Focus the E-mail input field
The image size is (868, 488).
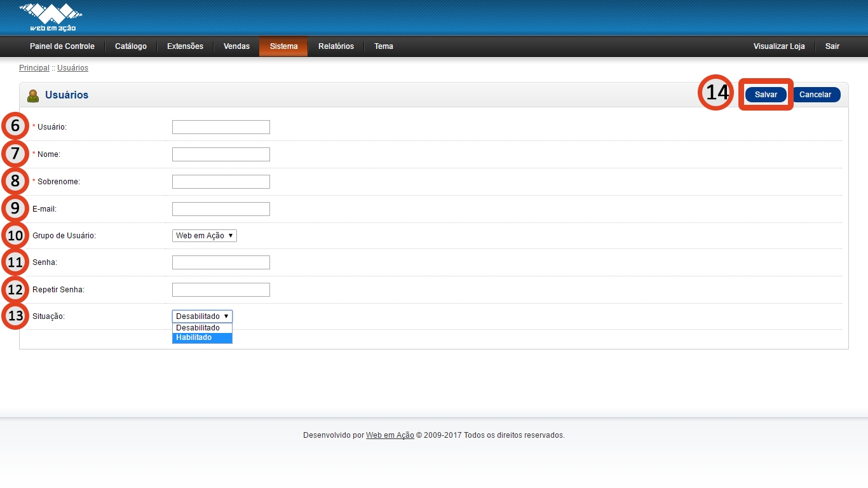pyautogui.click(x=221, y=209)
